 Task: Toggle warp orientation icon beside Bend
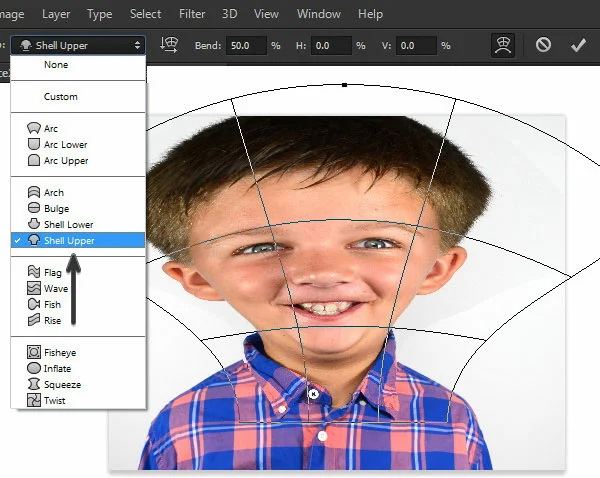(x=169, y=45)
